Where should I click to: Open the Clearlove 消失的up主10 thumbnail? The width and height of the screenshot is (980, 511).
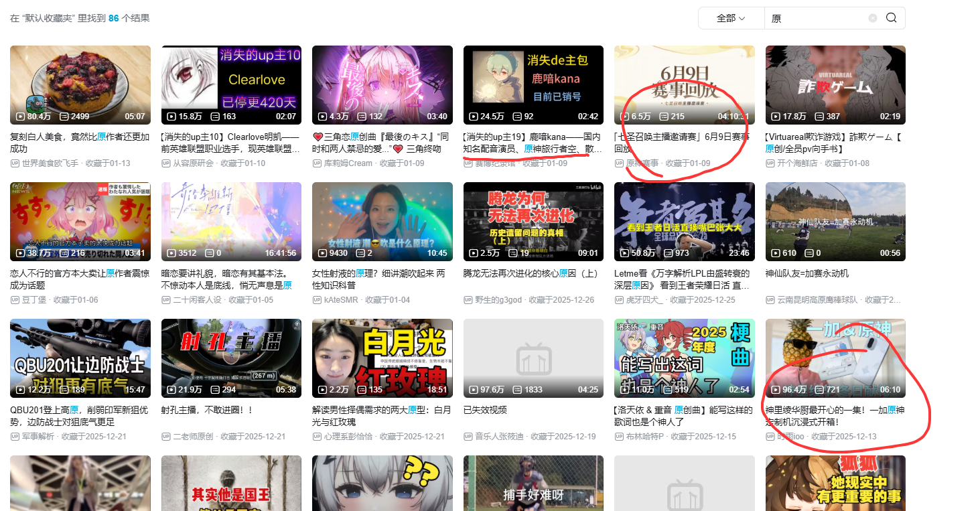click(x=231, y=84)
